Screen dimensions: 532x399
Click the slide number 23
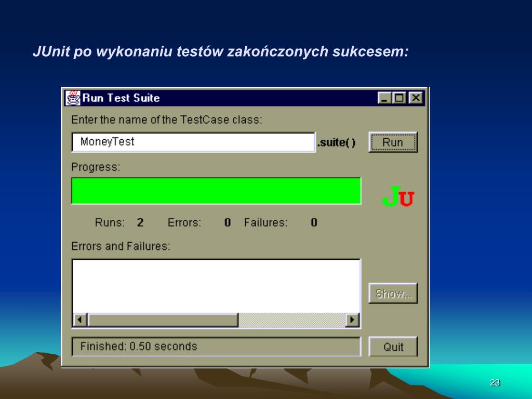click(495, 383)
